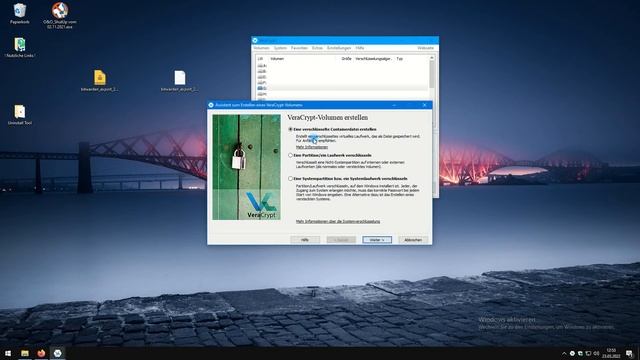Select drive slot A: in the VeraCrypt list
Image resolution: width=640 pixels, height=360 pixels.
[x=262, y=65]
